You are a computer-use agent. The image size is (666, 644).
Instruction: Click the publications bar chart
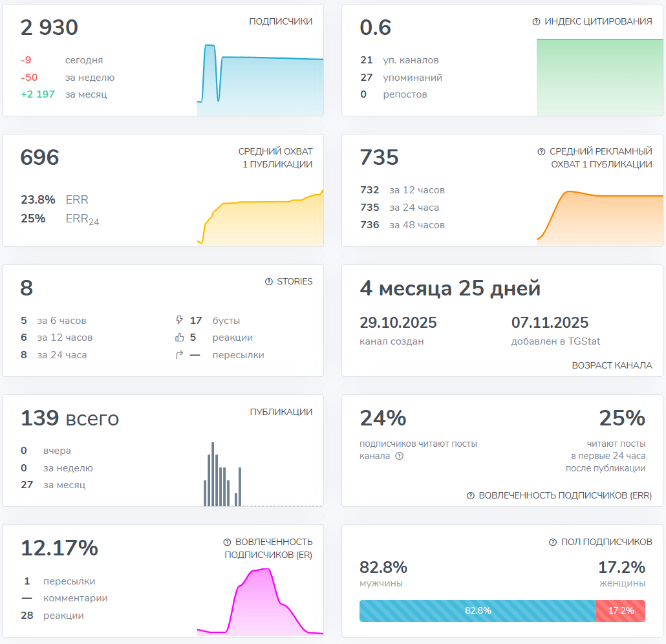click(220, 472)
